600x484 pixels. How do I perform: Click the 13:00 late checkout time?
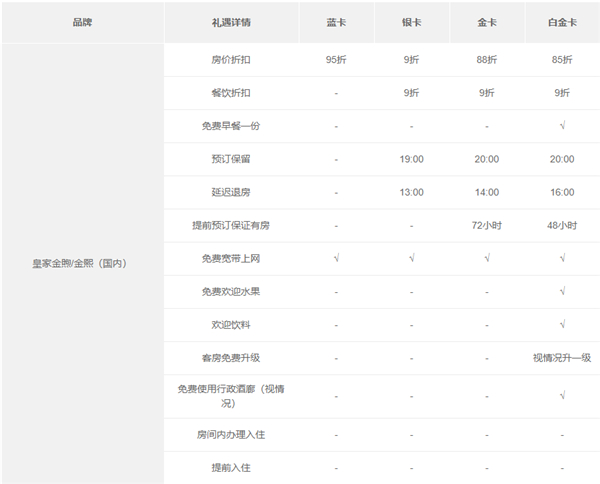click(x=411, y=192)
